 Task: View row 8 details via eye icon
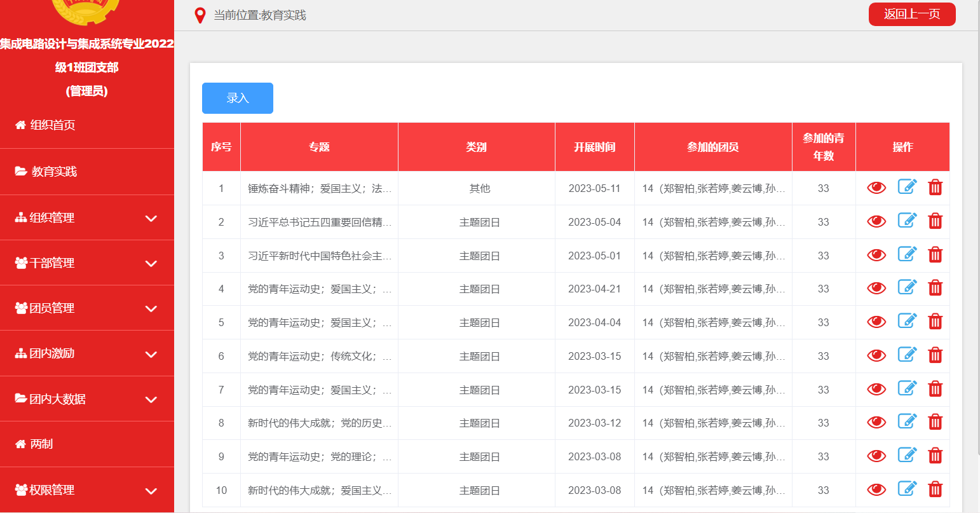click(x=876, y=423)
